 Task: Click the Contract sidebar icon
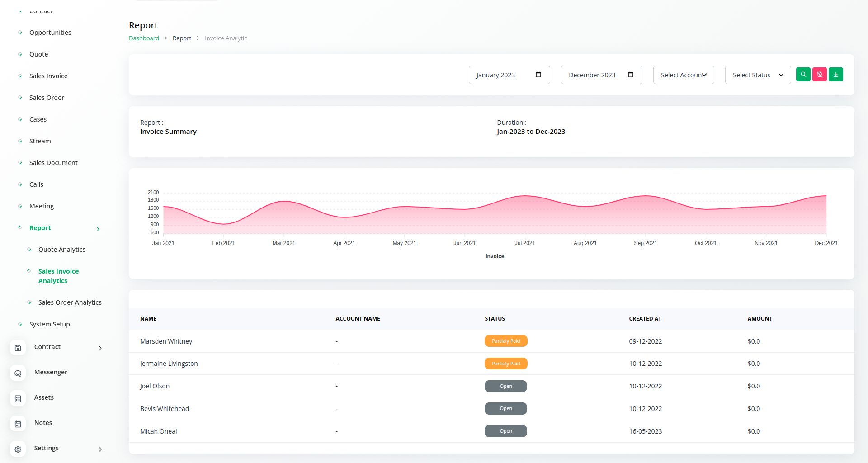[x=18, y=348]
